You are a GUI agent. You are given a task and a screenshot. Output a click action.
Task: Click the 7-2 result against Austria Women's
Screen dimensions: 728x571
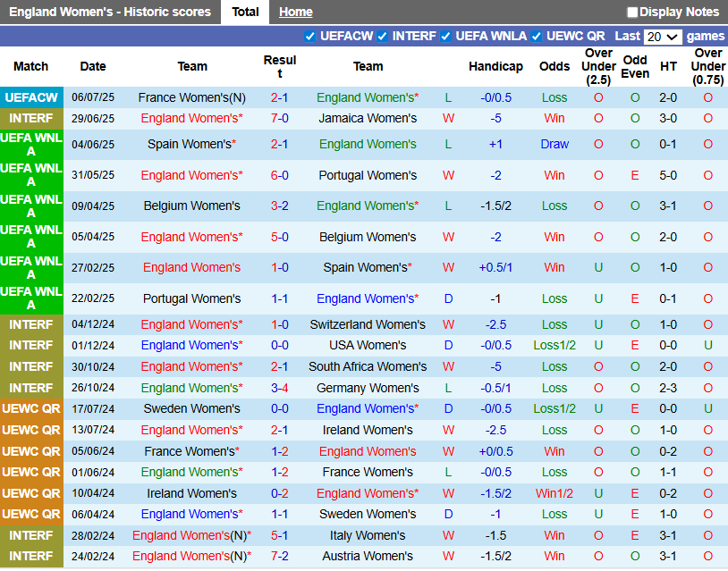[280, 556]
